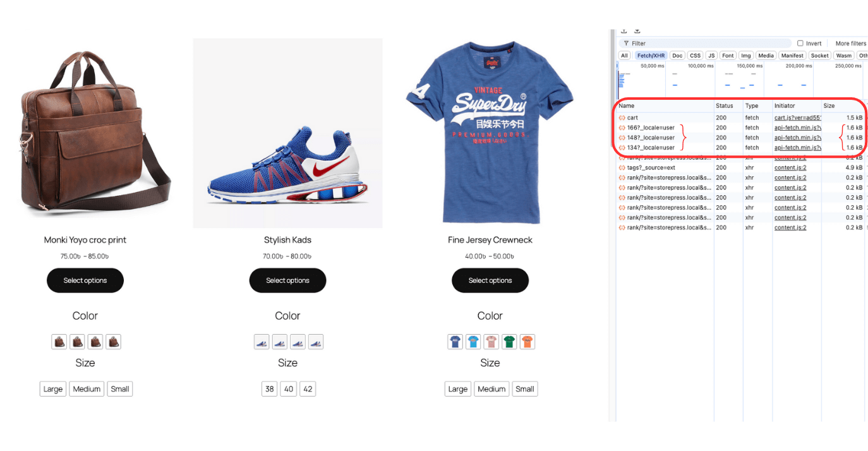Choose Medium size for Monki Yoyo bag
This screenshot has height=451, width=868.
(87, 389)
